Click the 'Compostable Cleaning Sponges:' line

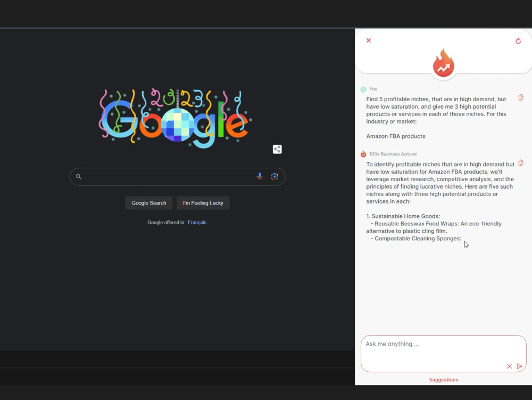(416, 239)
